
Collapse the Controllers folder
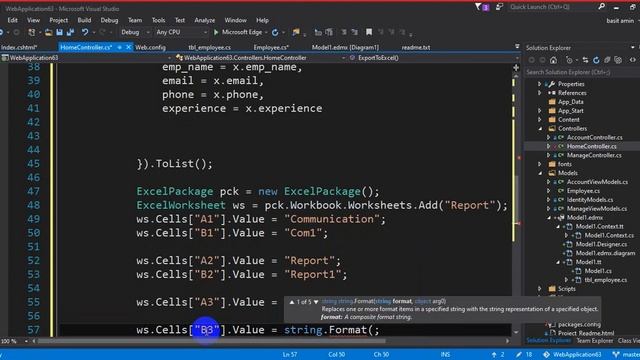540,129
